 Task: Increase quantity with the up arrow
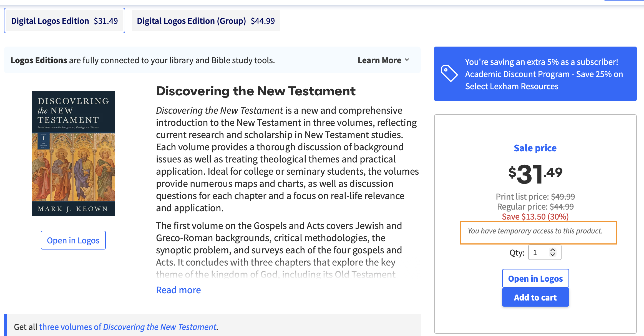552,250
